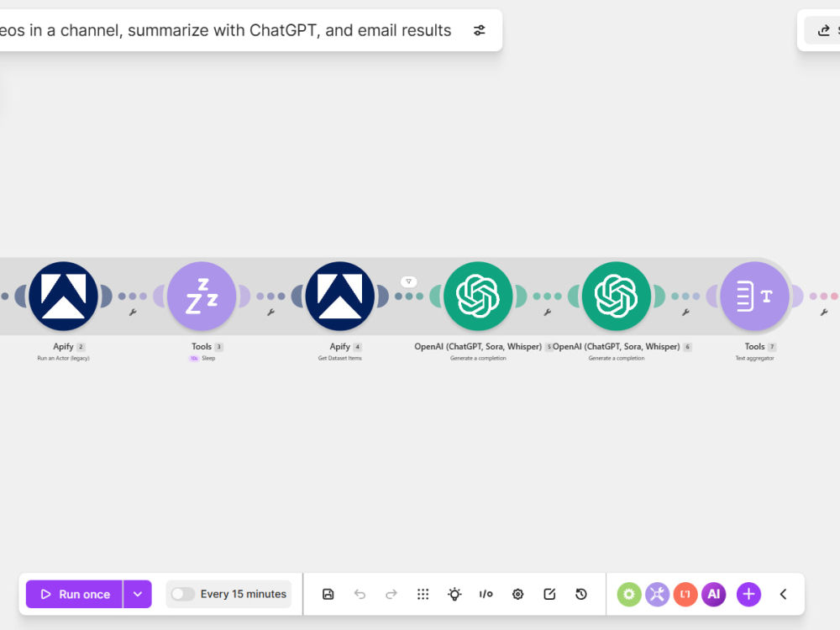Expand the Run once dropdown arrow
This screenshot has height=630, width=840.
tap(138, 594)
